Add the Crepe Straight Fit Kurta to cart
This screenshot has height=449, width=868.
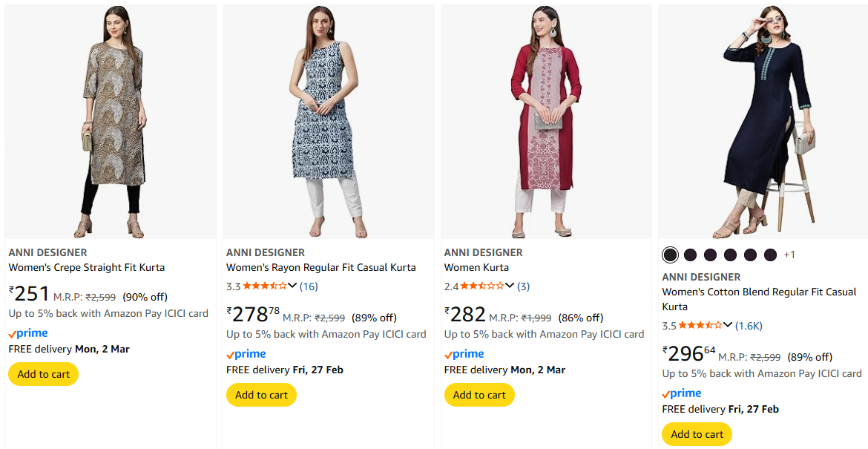point(44,374)
